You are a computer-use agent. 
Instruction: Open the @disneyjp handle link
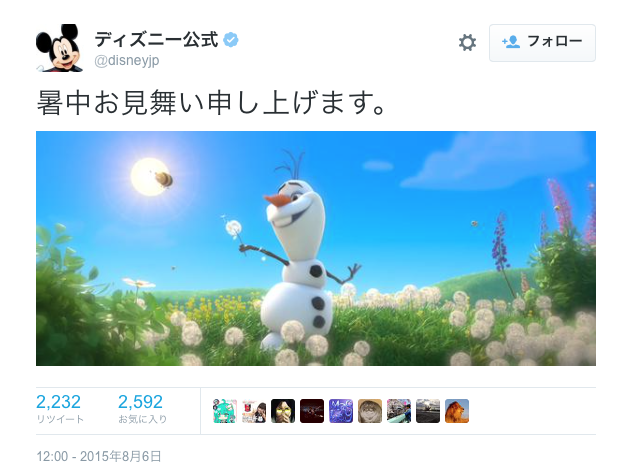pyautogui.click(x=127, y=60)
